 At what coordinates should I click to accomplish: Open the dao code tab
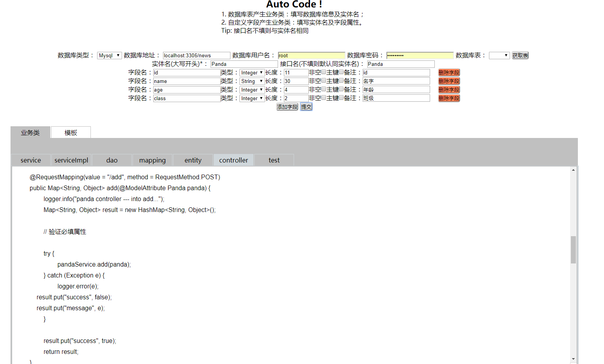[x=112, y=160]
